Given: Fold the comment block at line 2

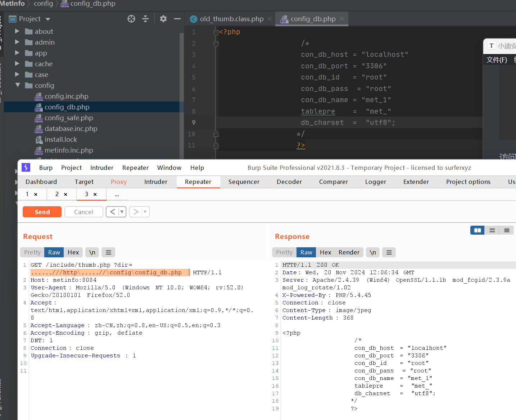Looking at the screenshot, I should pos(216,44).
